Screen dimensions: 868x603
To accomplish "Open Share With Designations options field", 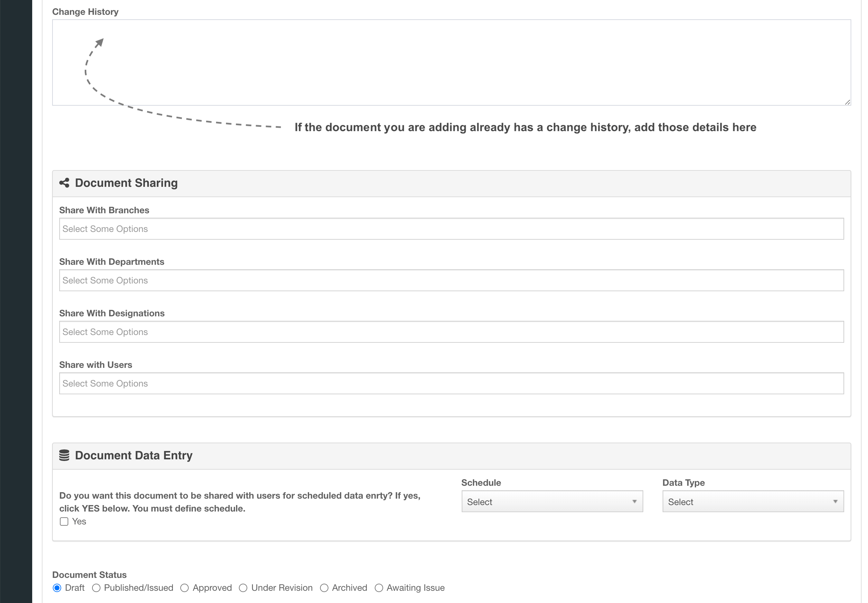I will click(451, 332).
